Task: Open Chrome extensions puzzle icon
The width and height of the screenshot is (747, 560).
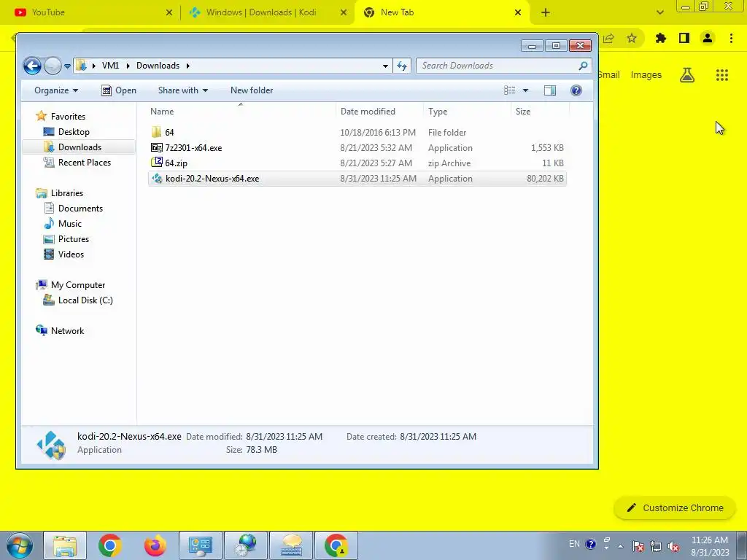Action: click(x=661, y=38)
